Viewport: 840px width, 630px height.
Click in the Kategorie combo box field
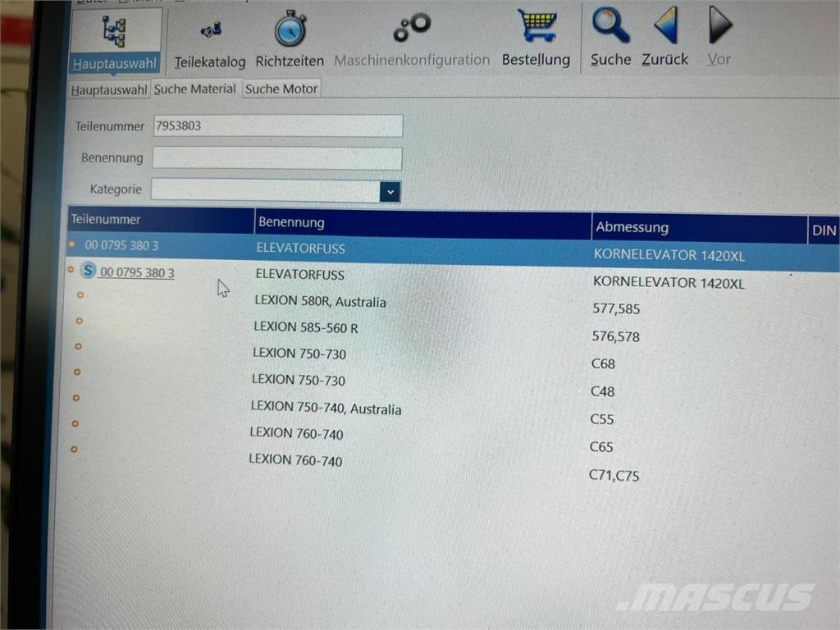pyautogui.click(x=266, y=190)
